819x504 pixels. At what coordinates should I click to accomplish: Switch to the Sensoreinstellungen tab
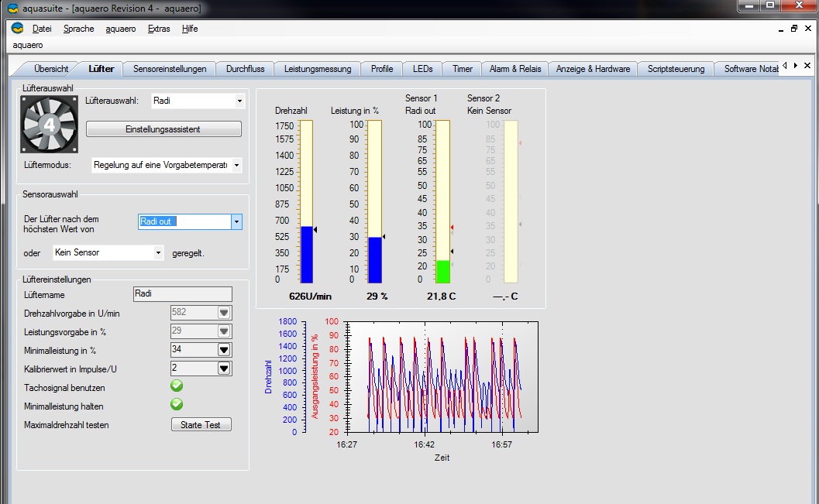click(170, 69)
